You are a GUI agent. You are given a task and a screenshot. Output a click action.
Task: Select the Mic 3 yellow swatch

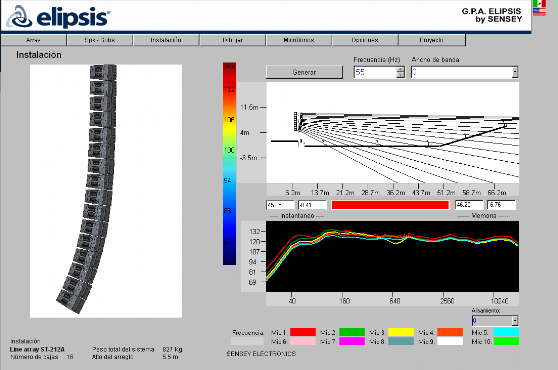[x=401, y=332]
